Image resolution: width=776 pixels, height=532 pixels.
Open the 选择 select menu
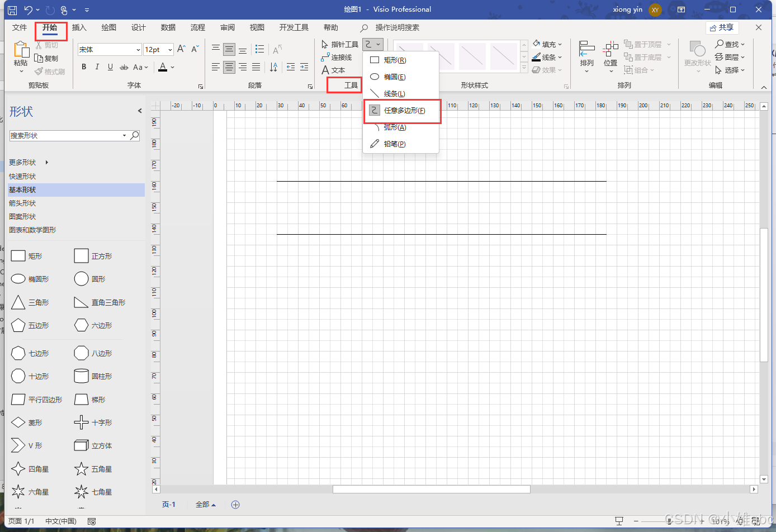click(730, 70)
